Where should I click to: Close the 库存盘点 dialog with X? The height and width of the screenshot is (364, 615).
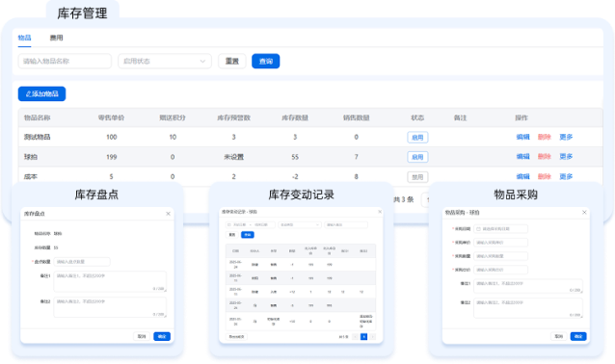[x=168, y=214]
